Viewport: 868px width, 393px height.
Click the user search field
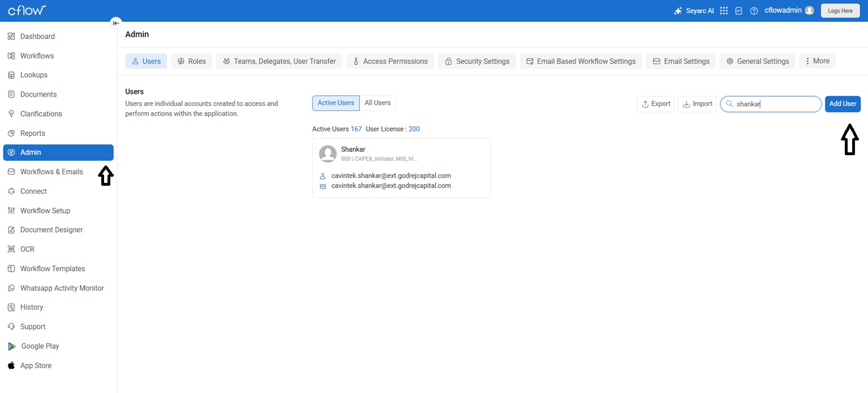[x=775, y=104]
